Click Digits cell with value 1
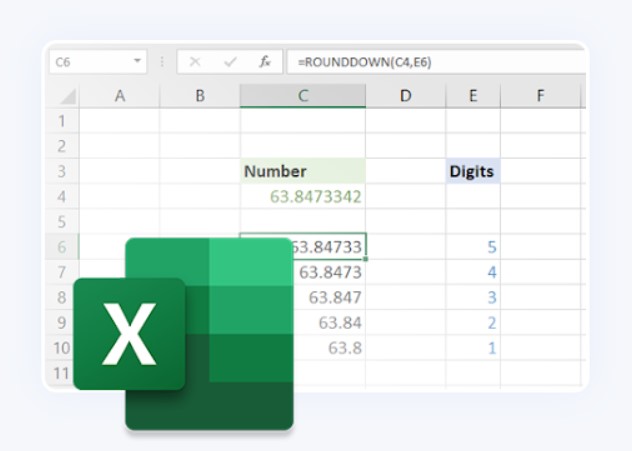Screen dimensions: 632x451 click(473, 348)
